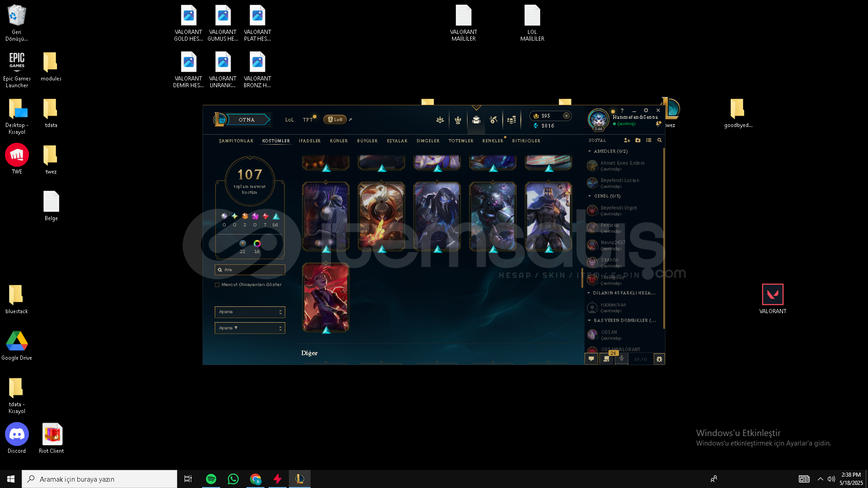Open Spotify from the taskbar
The image size is (868, 488).
pos(211,479)
